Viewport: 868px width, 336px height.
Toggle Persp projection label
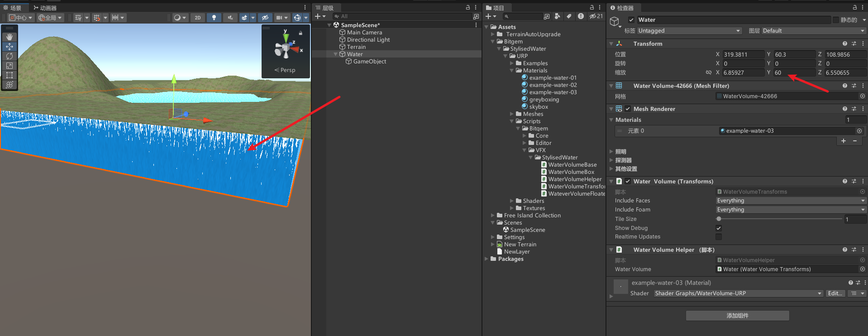[285, 70]
